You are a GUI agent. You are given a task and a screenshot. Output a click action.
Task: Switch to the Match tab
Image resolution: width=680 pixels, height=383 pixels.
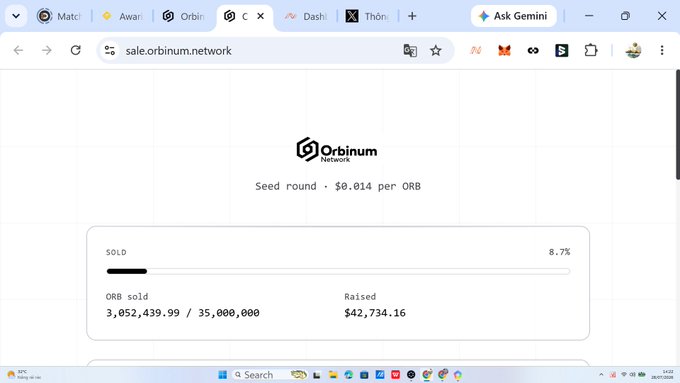pyautogui.click(x=59, y=16)
